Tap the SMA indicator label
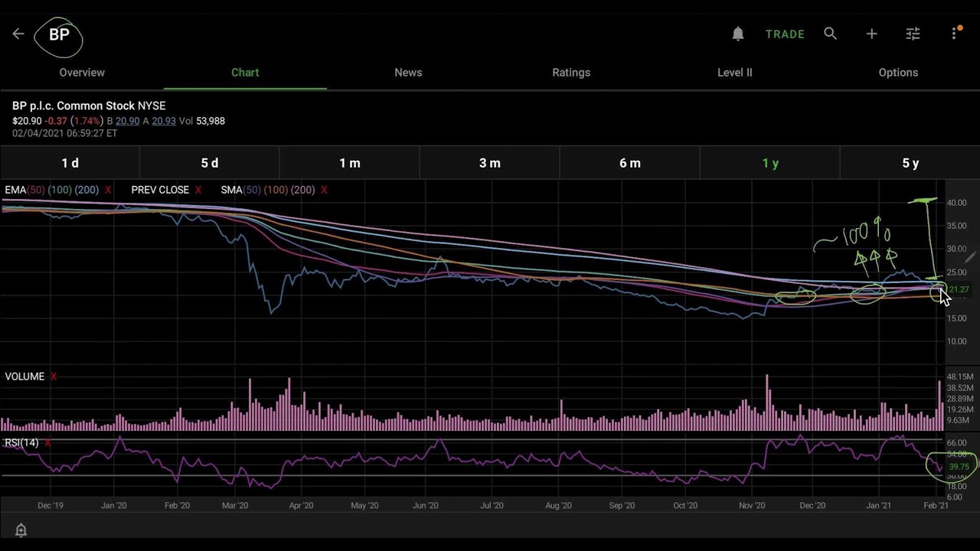Image resolution: width=980 pixels, height=551 pixels. point(267,190)
